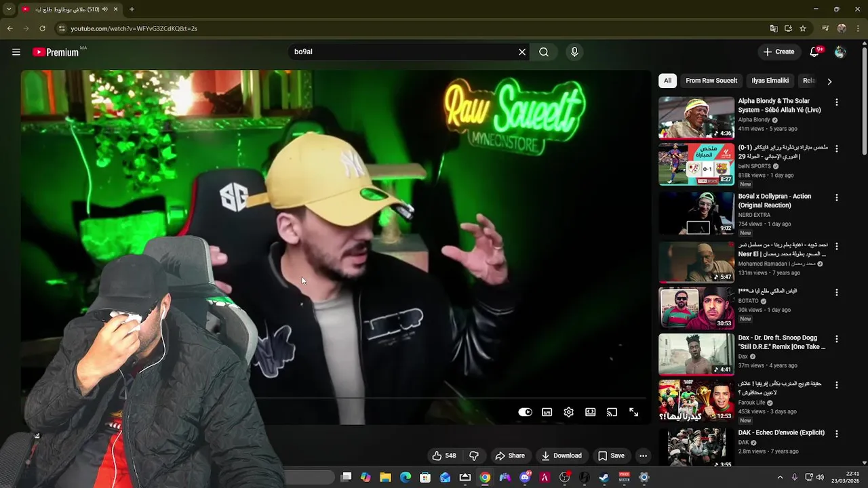868x488 pixels.
Task: Click the Farouk Life channel name
Action: click(x=751, y=403)
